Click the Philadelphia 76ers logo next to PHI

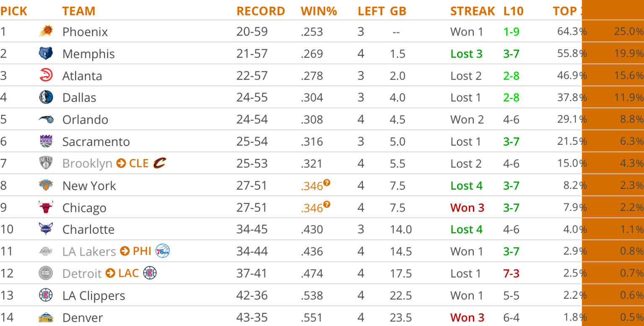pos(162,251)
